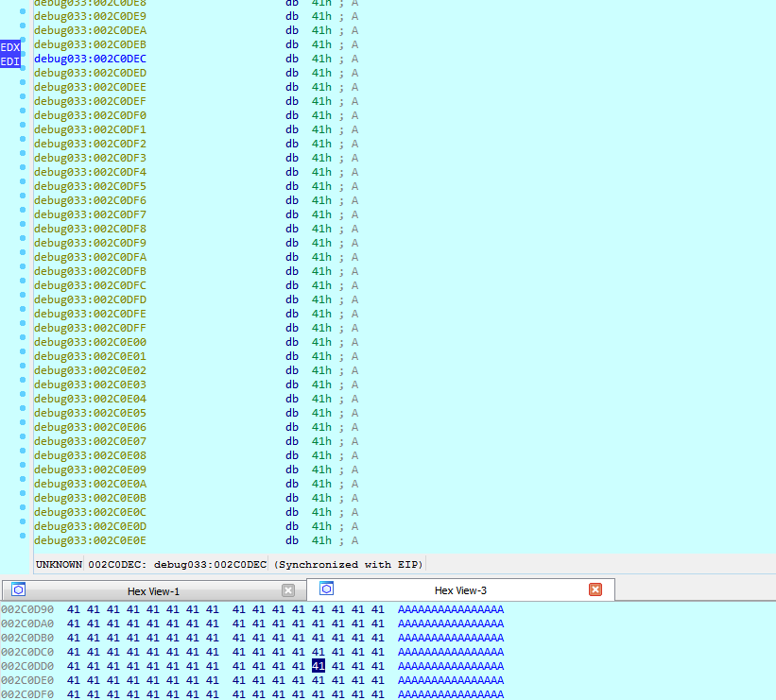Image resolution: width=776 pixels, height=700 pixels.
Task: Select disassembly line debug033:002C0E0A
Action: tap(90, 484)
